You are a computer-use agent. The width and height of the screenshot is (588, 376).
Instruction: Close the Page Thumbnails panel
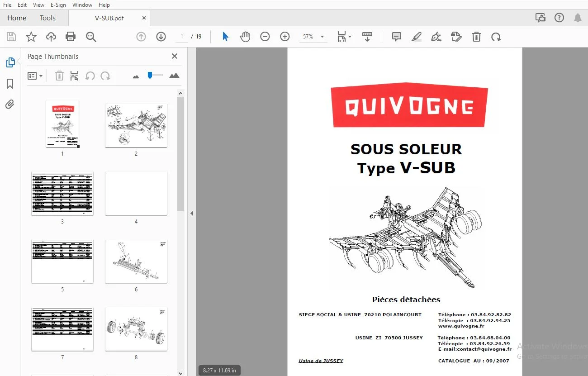click(x=175, y=56)
